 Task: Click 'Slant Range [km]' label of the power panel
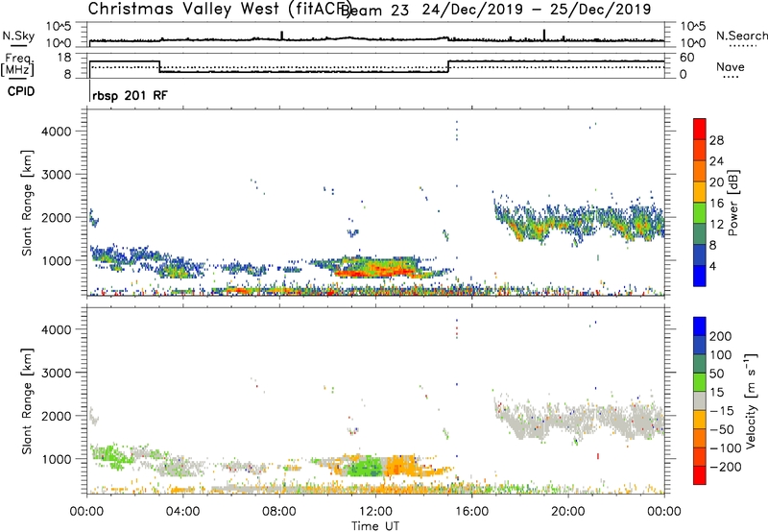point(27,203)
